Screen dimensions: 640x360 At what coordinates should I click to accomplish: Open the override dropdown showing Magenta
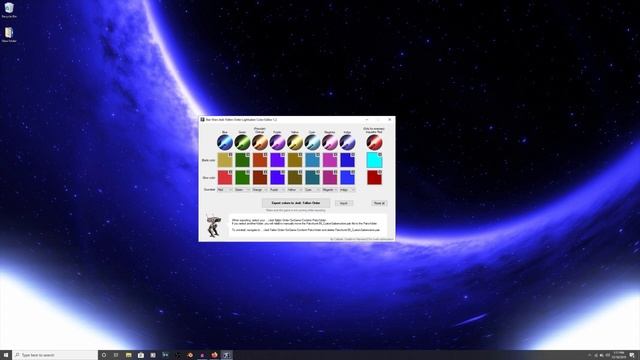(x=330, y=190)
